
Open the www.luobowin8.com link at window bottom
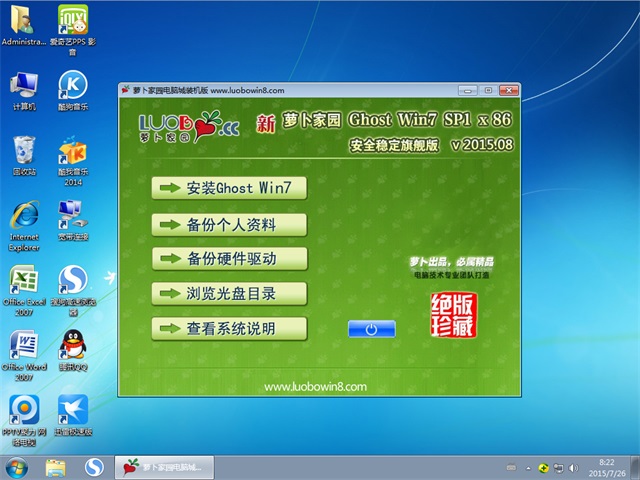click(x=315, y=387)
